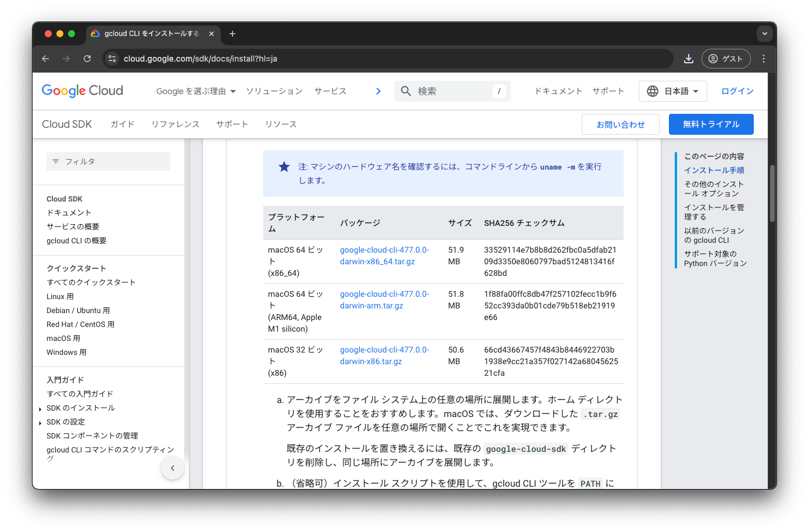The image size is (809, 532).
Task: Open macOS 用 quickstart
Action: [63, 338]
